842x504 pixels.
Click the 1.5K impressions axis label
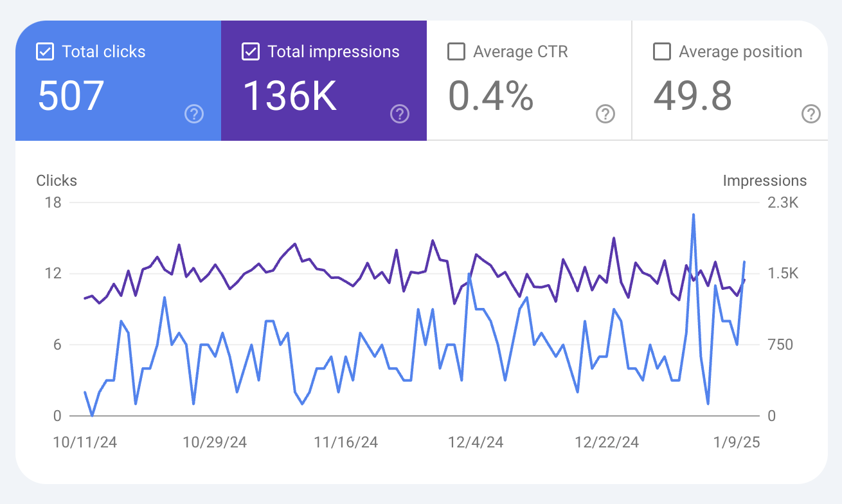click(x=784, y=274)
